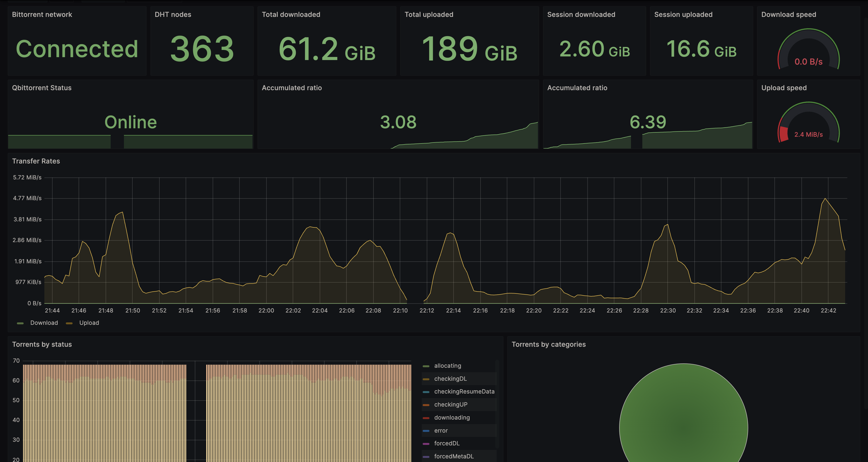Toggle the forcedDL legend entry
The image size is (868, 462).
447,443
